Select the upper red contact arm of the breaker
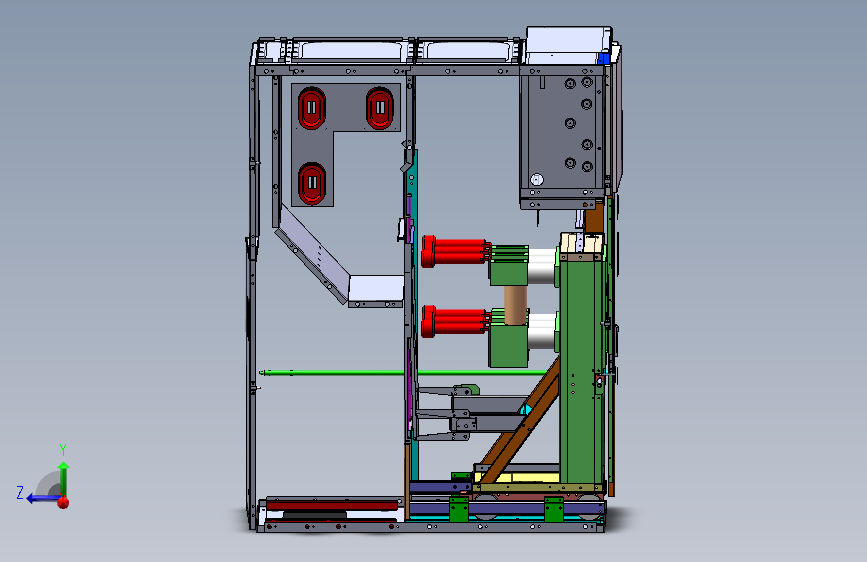Screen dimensions: 867x562 pos(456,251)
